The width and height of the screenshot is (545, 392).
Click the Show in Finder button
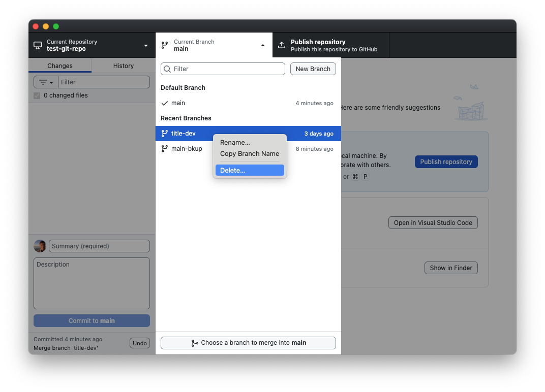[451, 268]
